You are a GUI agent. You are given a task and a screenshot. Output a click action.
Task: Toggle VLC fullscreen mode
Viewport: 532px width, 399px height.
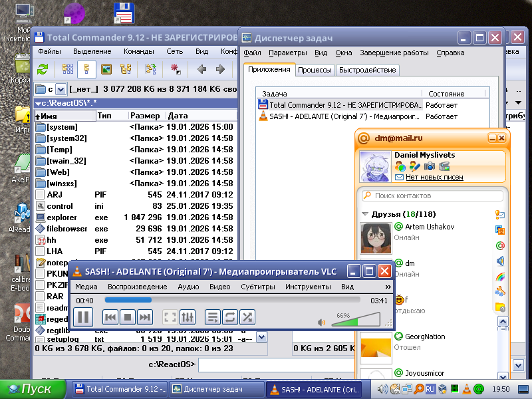click(170, 317)
